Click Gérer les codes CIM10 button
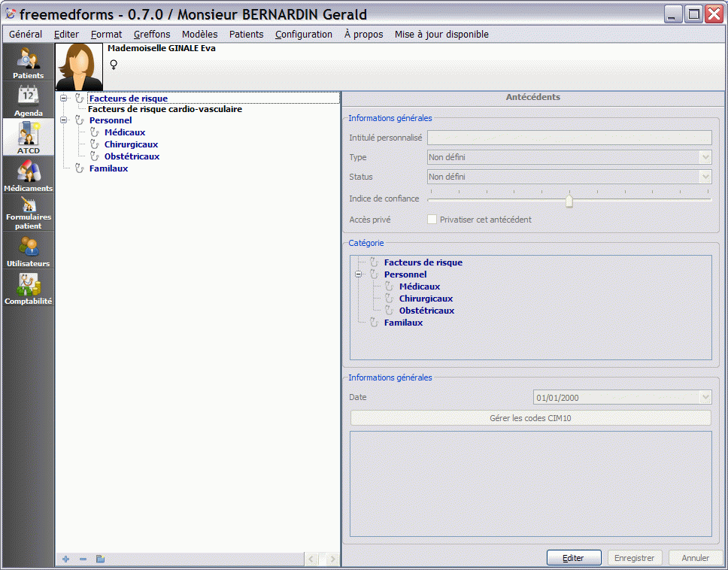Viewport: 728px width, 570px height. coord(530,418)
